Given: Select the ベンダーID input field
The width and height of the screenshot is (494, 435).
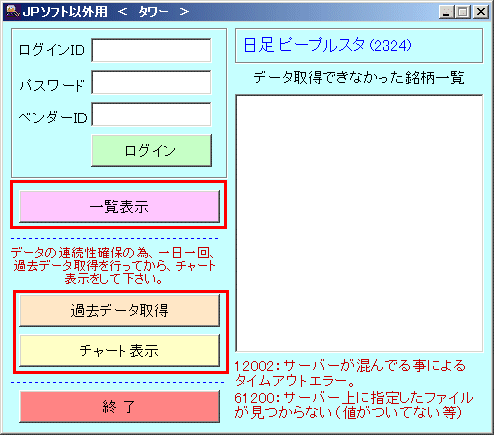Looking at the screenshot, I should [151, 114].
